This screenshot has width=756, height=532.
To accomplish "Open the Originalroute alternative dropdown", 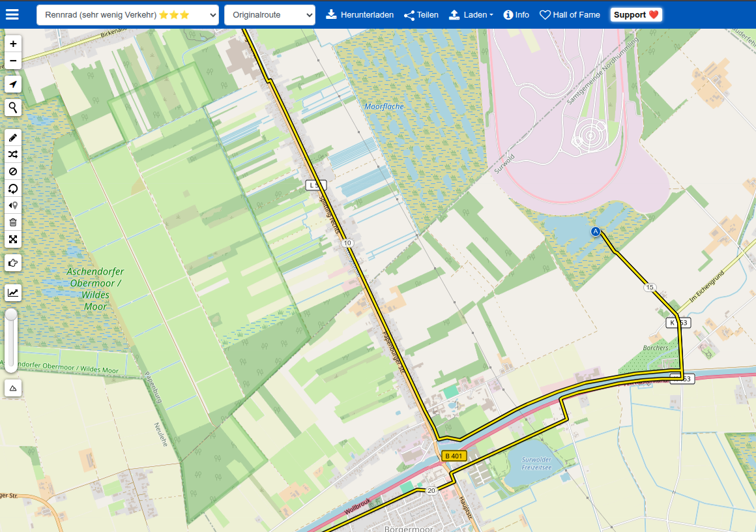I will (269, 15).
